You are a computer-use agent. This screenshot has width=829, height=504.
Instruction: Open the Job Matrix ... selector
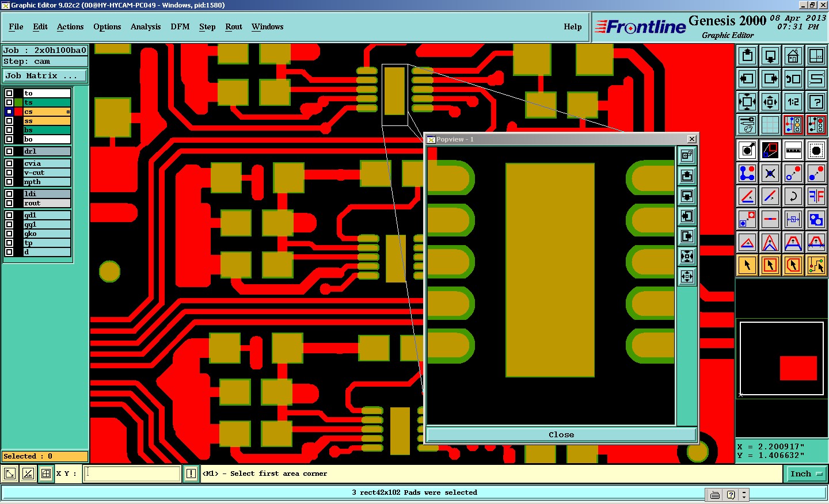45,75
